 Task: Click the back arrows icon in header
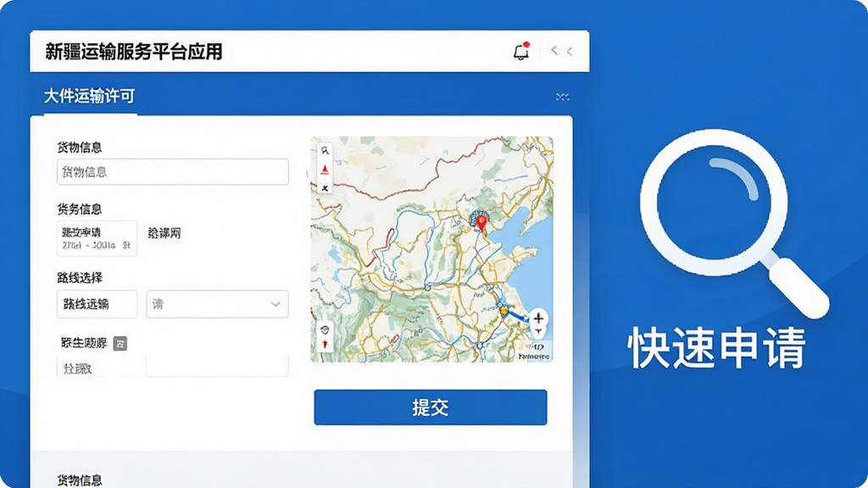click(561, 51)
